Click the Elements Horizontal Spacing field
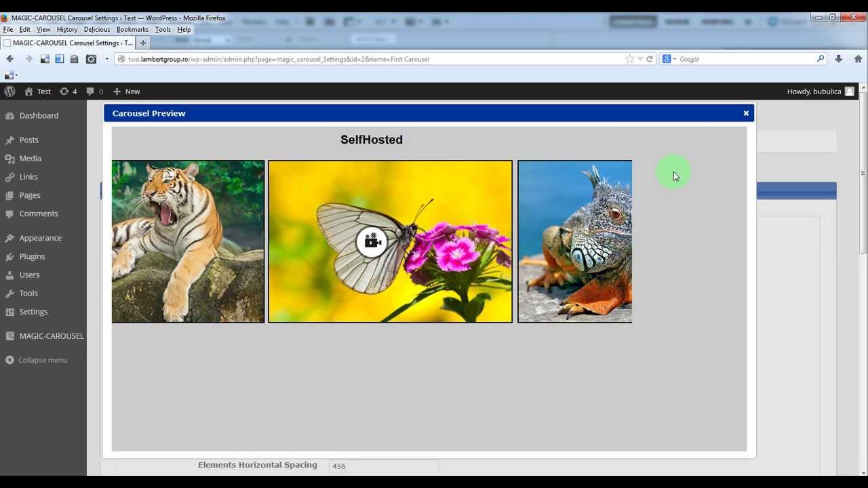Image resolution: width=868 pixels, height=488 pixels. pyautogui.click(x=384, y=466)
